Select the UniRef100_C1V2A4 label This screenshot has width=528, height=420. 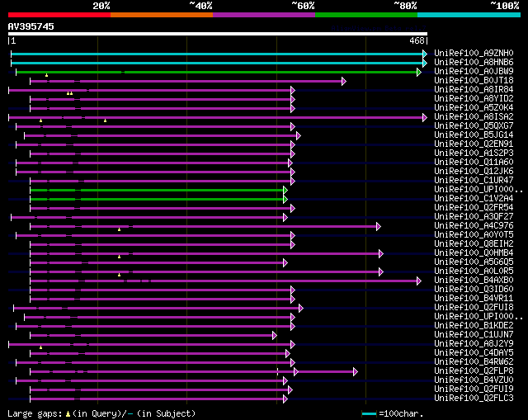click(474, 199)
